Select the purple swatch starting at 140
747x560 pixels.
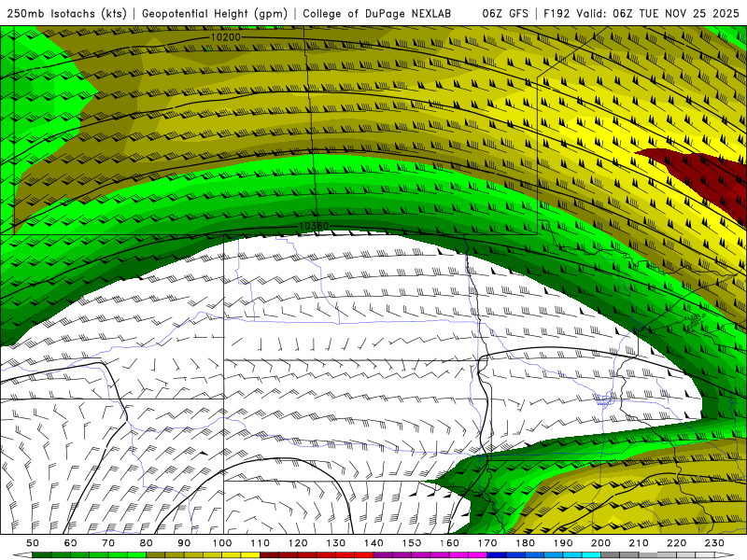tap(383, 555)
